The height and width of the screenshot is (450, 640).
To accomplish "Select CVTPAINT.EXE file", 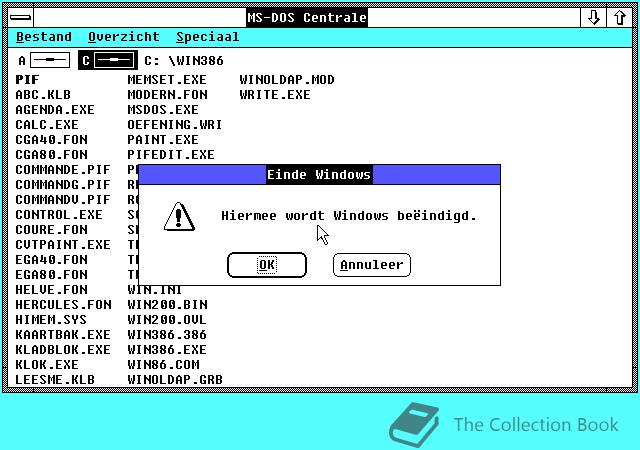I will pos(63,245).
